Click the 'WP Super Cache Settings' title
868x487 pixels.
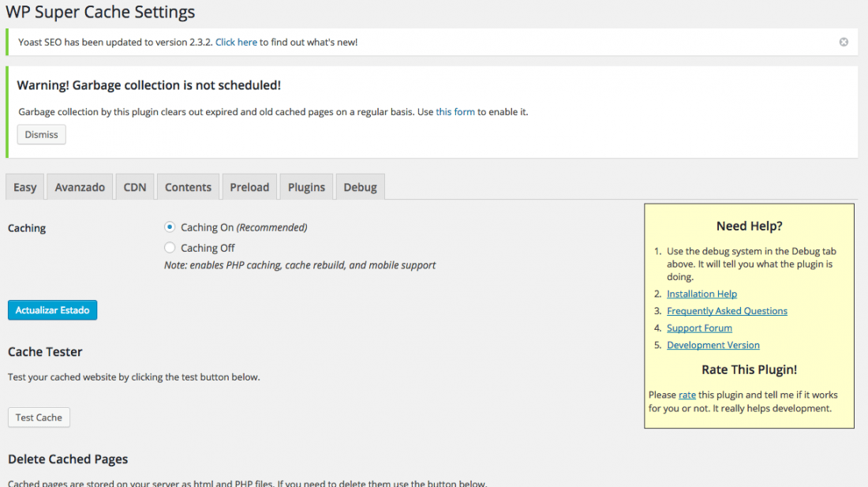[100, 12]
